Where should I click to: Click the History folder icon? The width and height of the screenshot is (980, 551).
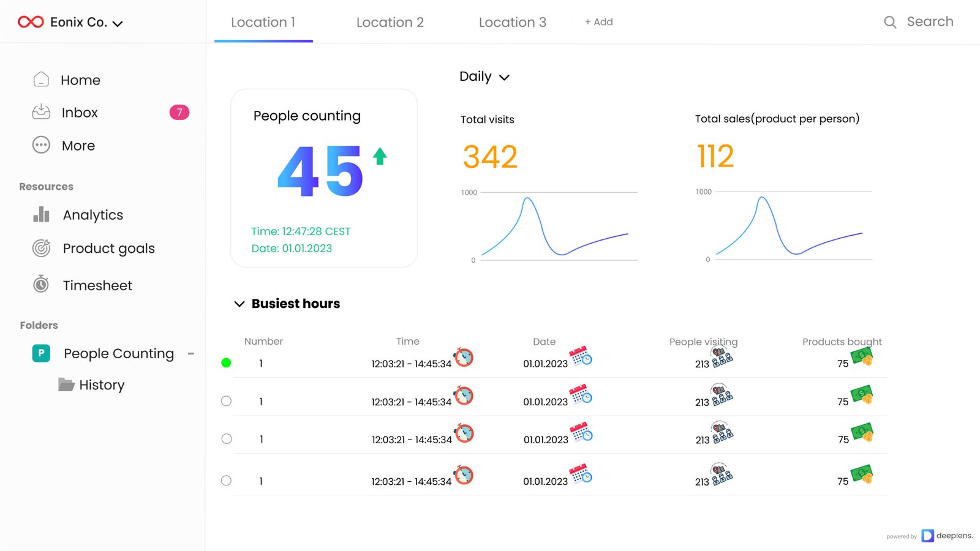(66, 384)
